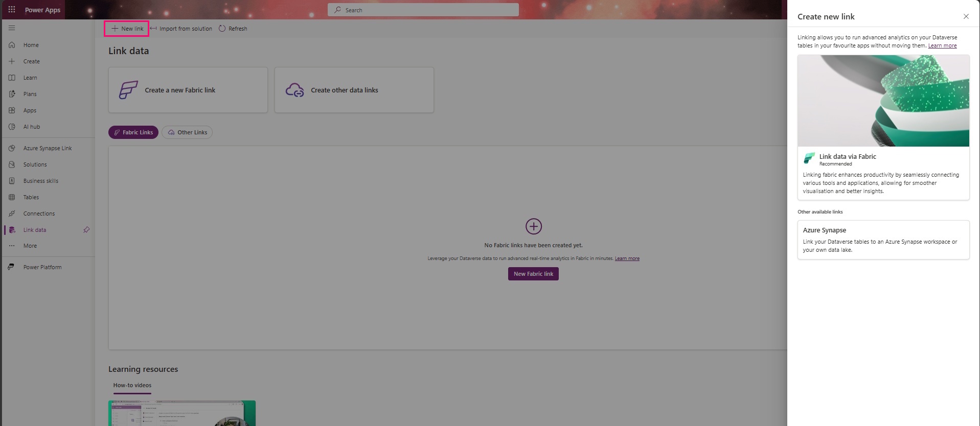Click the search magnifier icon
980x426 pixels.
click(x=337, y=10)
